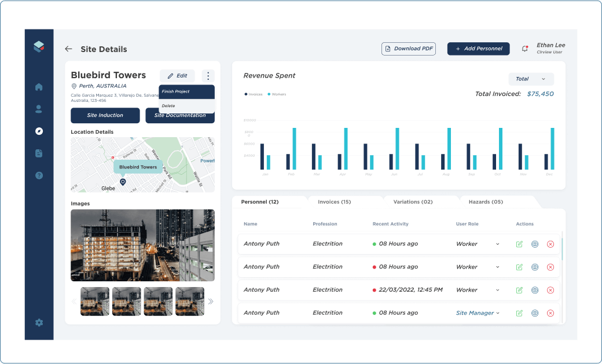The width and height of the screenshot is (602, 364).
Task: Open the Hazards (05) tab
Action: pos(485,202)
